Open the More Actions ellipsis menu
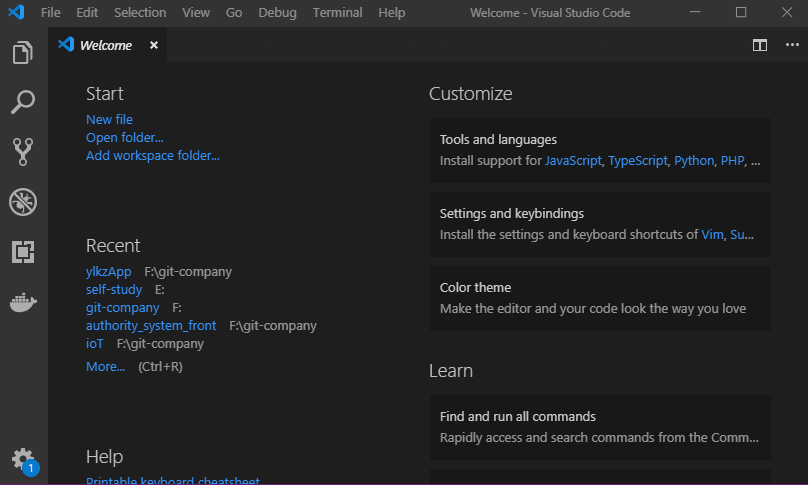The height and width of the screenshot is (485, 808). [792, 45]
